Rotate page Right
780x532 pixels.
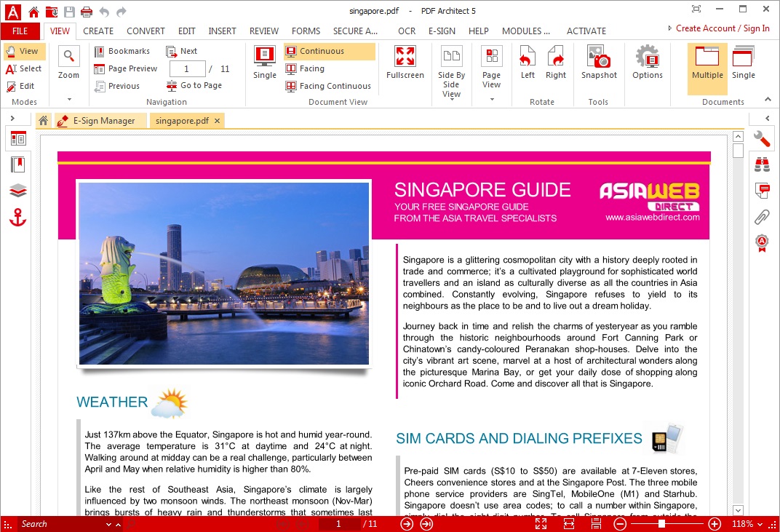pos(556,62)
